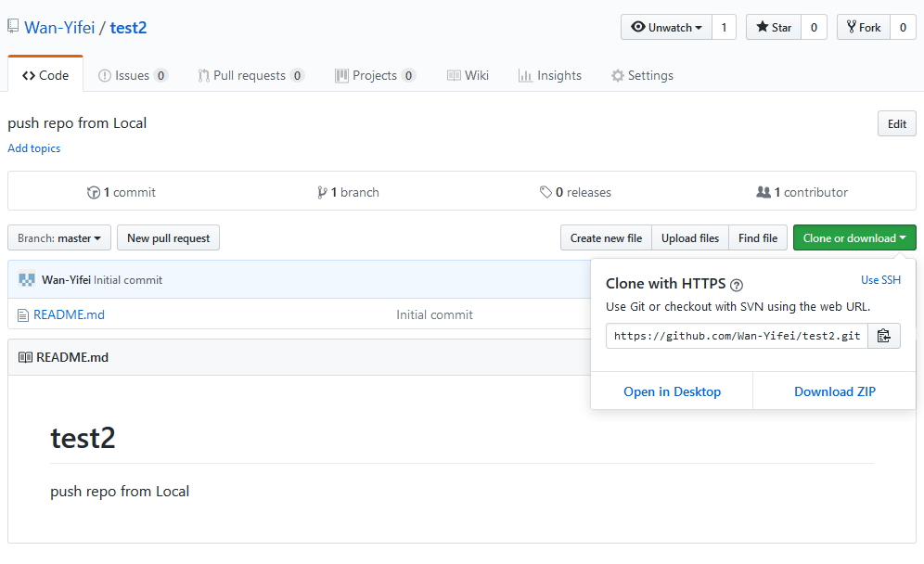View the 1 commit history
924x564 pixels.
point(122,192)
